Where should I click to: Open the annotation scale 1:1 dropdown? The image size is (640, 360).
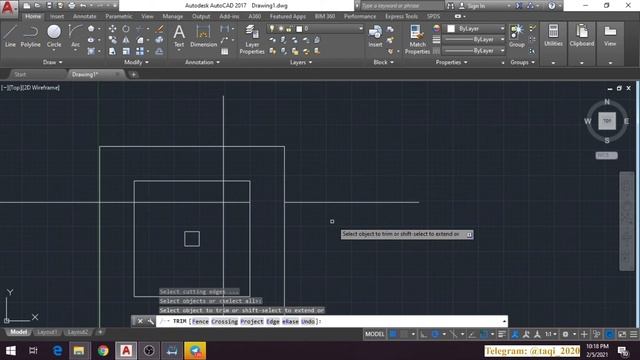point(551,334)
